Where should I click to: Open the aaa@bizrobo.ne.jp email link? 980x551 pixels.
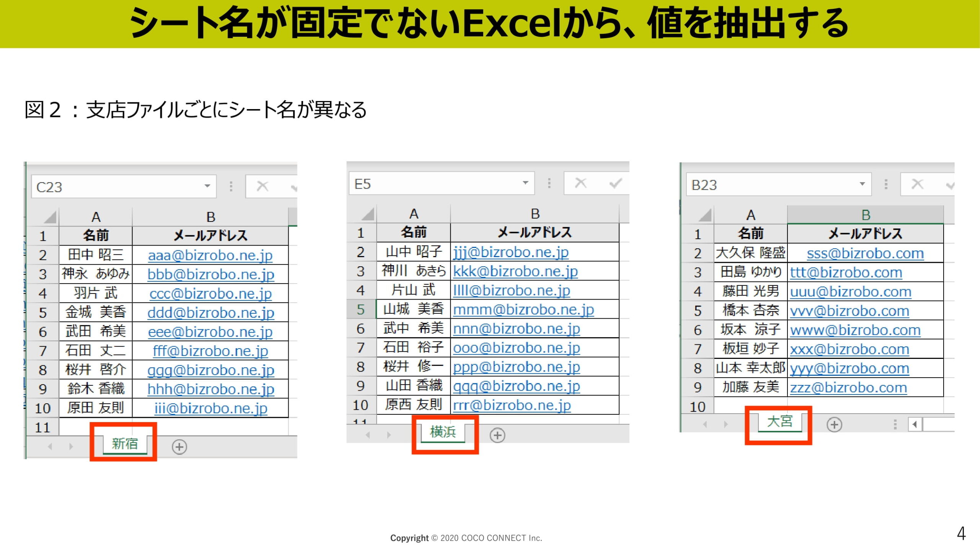(210, 255)
